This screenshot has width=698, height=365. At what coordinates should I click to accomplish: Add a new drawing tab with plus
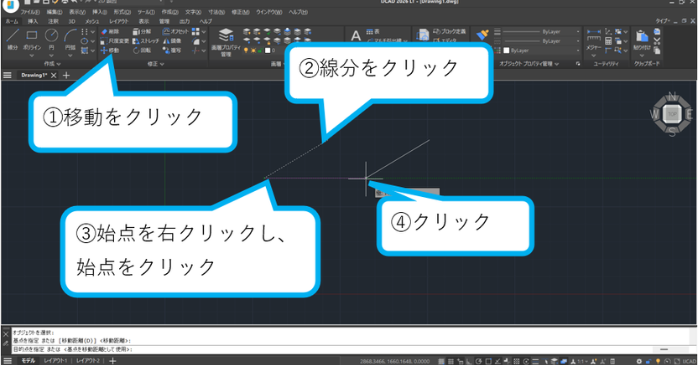[66, 75]
